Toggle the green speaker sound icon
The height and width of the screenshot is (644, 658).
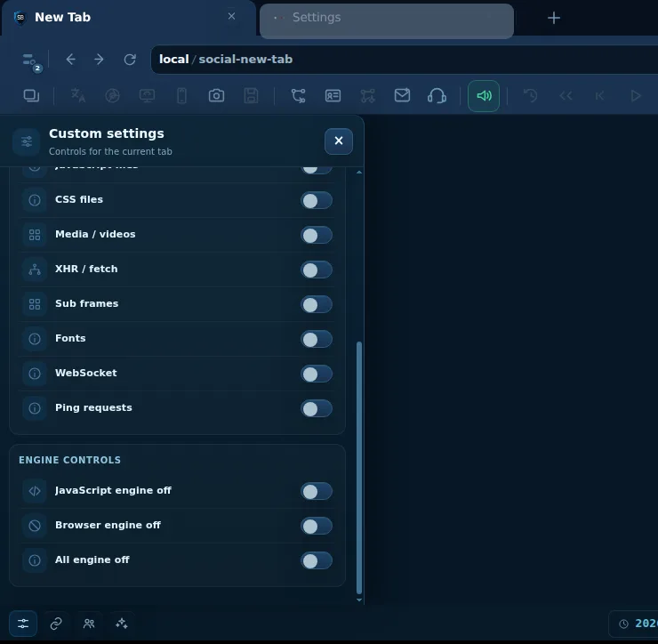coord(484,96)
